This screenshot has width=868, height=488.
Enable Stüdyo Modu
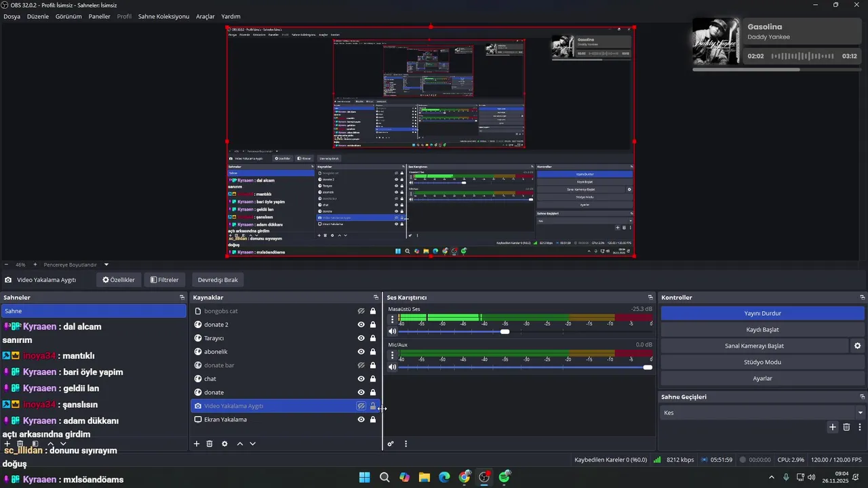[x=762, y=362]
